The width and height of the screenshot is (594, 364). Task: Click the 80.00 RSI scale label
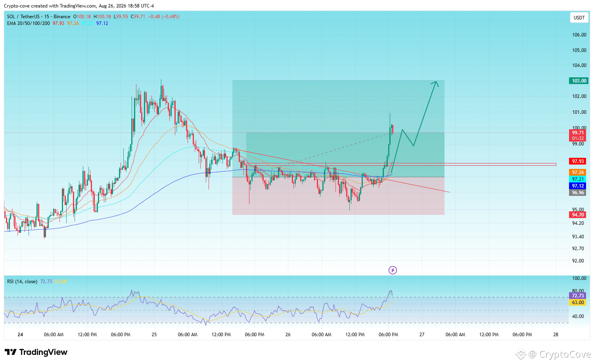pyautogui.click(x=578, y=291)
